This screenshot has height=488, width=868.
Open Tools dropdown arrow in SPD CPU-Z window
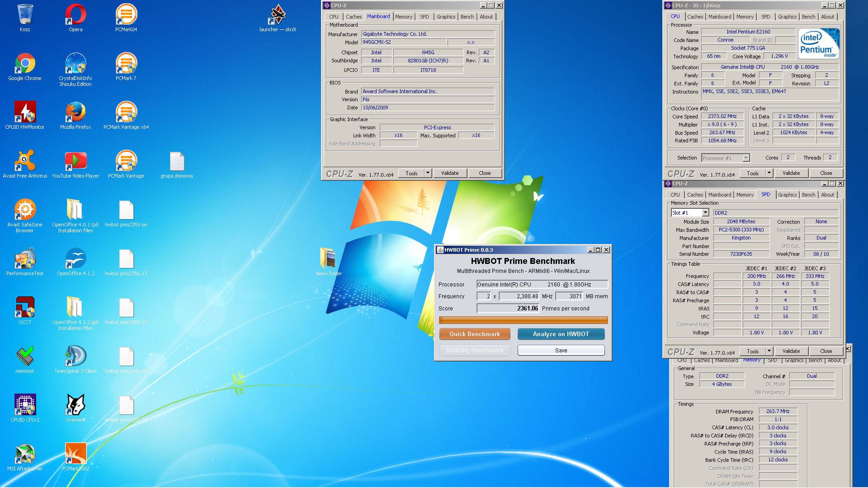(x=769, y=351)
